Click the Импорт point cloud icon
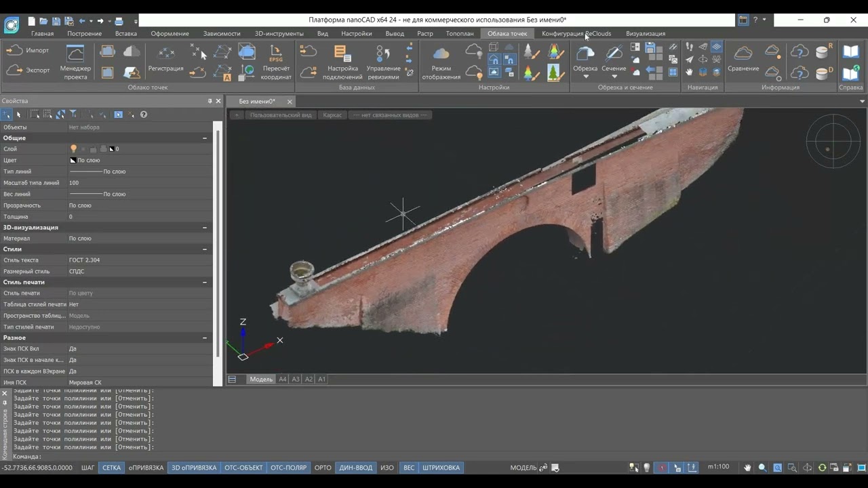868x488 pixels. click(x=15, y=51)
